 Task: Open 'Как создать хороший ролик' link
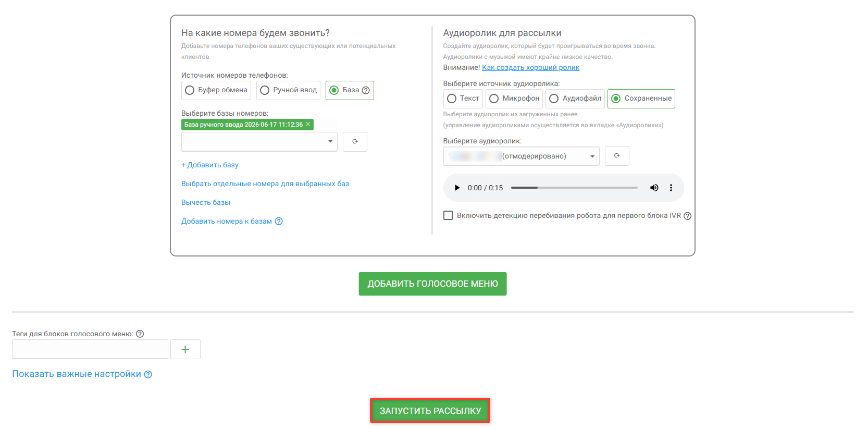(x=530, y=67)
